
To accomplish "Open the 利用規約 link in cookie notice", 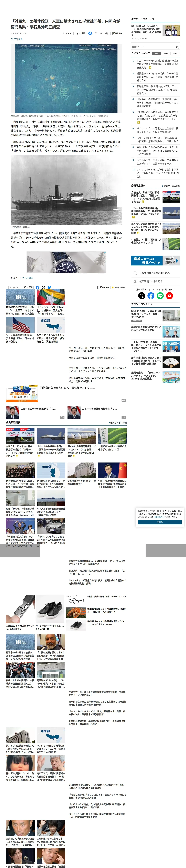I will pos(159,517).
